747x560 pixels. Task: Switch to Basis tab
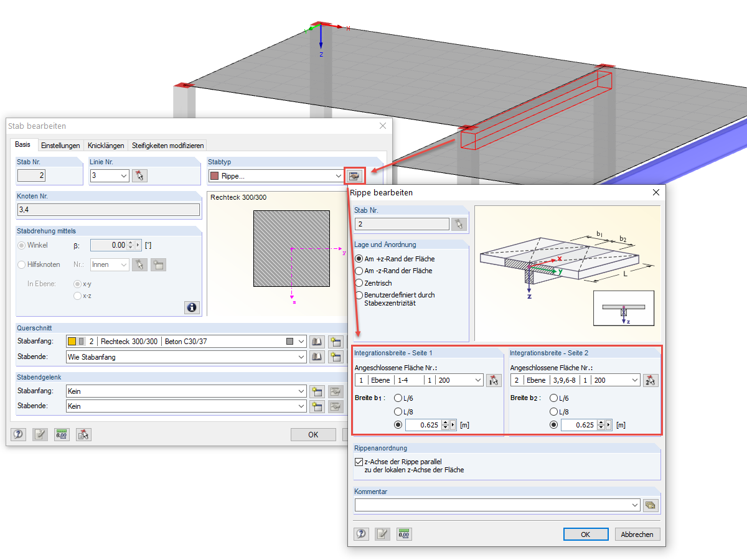22,144
